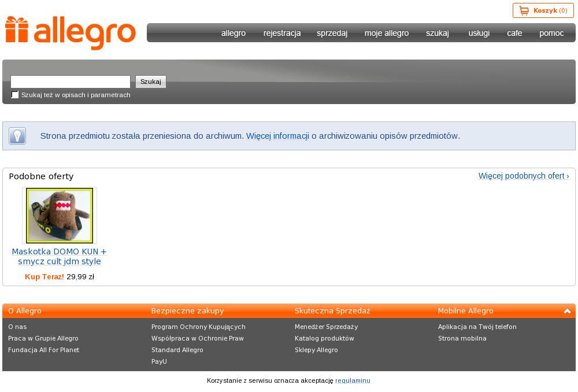Click the search text field

[x=71, y=82]
